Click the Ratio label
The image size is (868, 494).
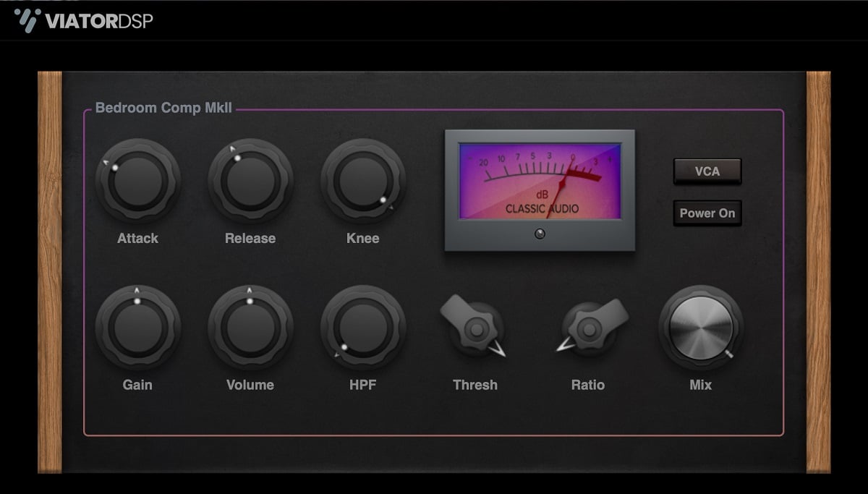(588, 385)
